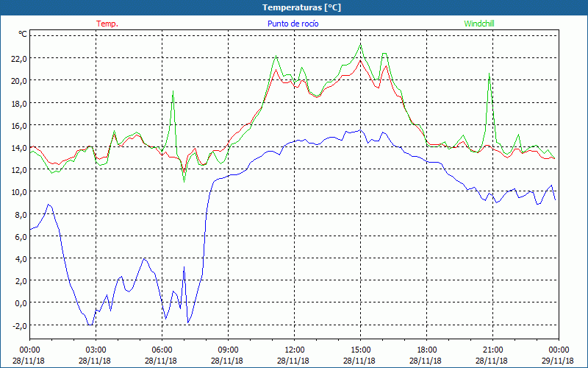Click the 10,0 y-axis value
This screenshot has height=368, width=588.
point(20,191)
